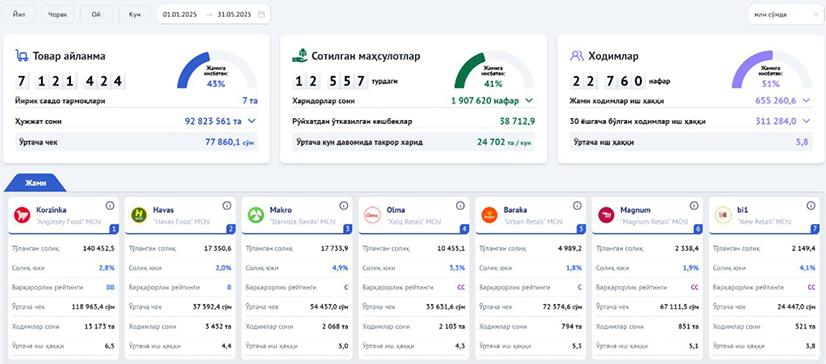Click Magnum title on its card
Viewport: 826px width, 364px height.
(635, 210)
